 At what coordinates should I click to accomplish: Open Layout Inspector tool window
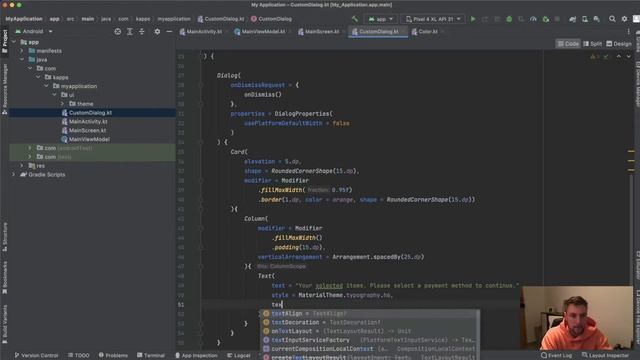(x=605, y=356)
